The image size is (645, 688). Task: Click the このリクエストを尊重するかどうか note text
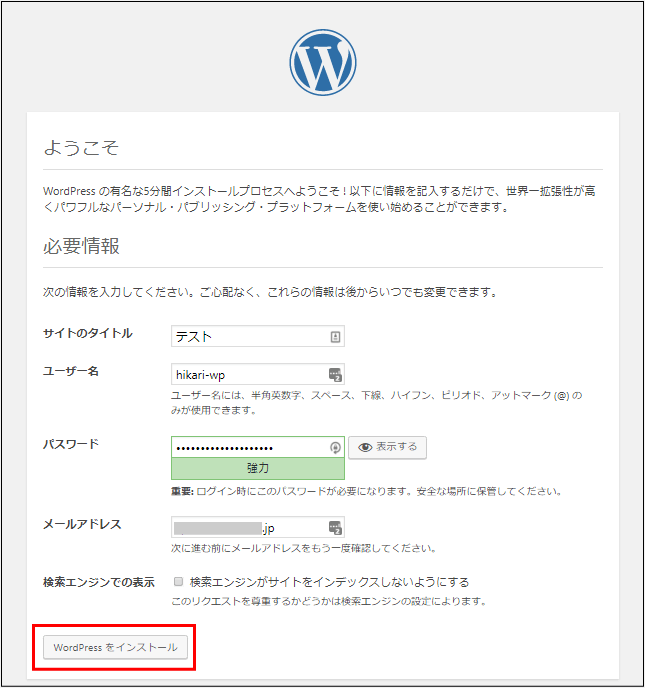point(329,601)
